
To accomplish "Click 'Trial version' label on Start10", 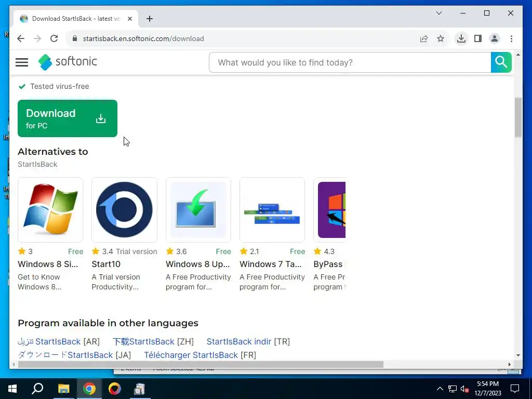I will click(137, 251).
